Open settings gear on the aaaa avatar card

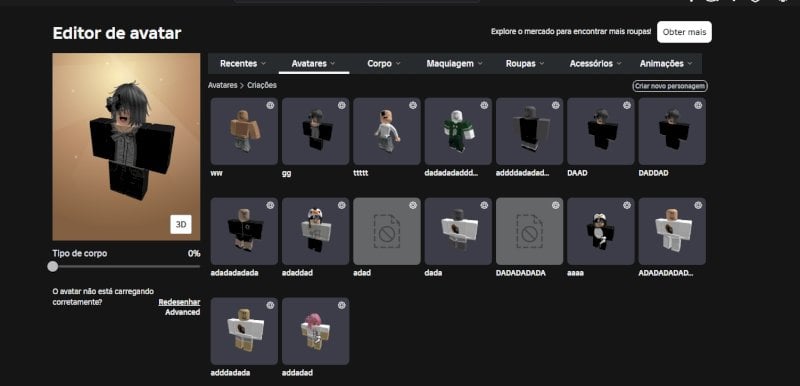[x=627, y=205]
